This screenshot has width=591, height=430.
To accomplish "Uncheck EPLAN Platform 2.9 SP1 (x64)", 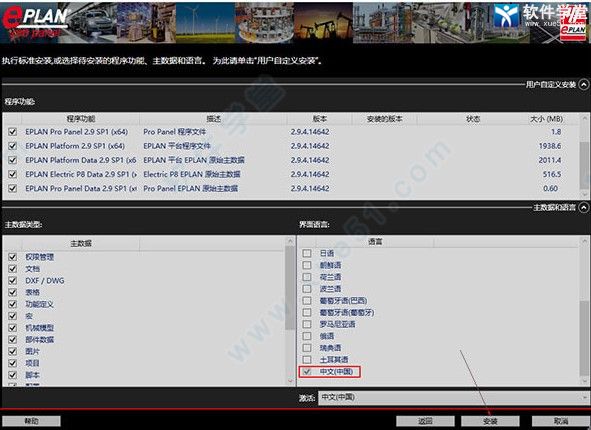I will click(12, 146).
